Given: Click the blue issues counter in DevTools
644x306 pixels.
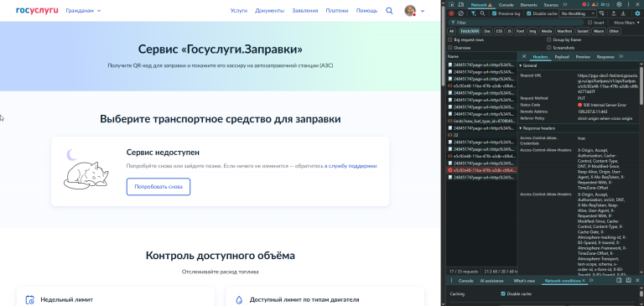Looking at the screenshot, I should (x=605, y=4).
